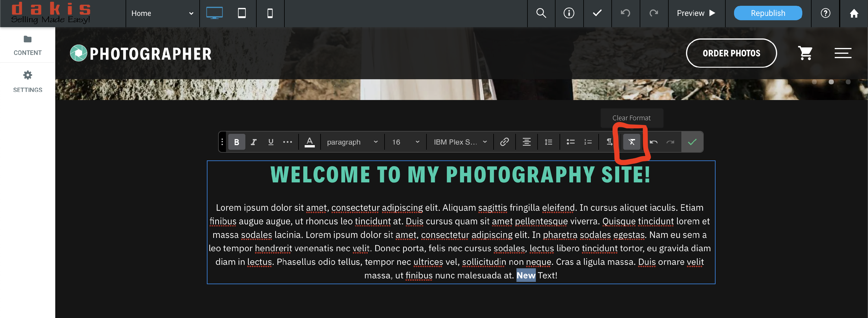This screenshot has height=318, width=868.
Task: Insert a link with chain icon
Action: 504,142
